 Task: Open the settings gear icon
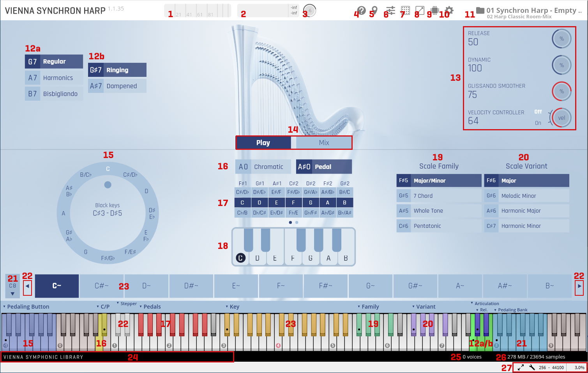tap(449, 10)
